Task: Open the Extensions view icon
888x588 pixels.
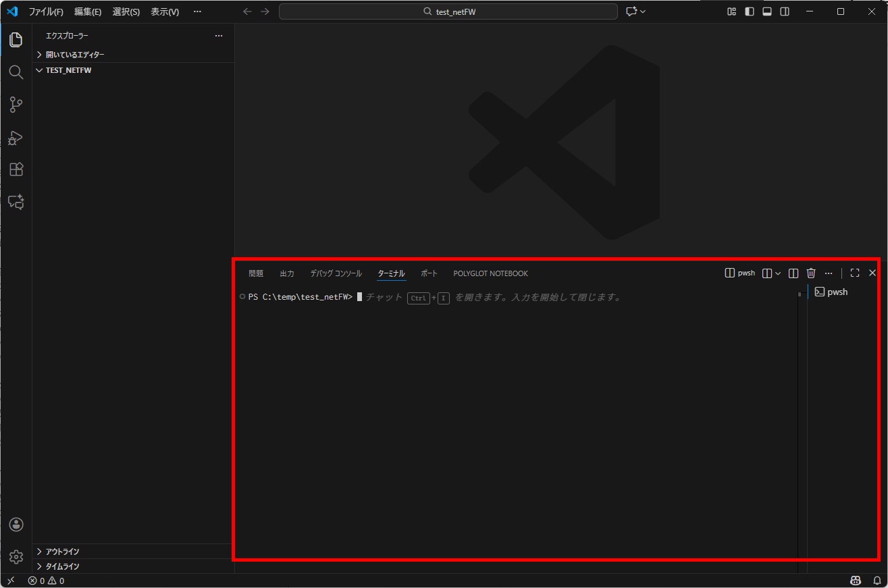Action: tap(16, 169)
